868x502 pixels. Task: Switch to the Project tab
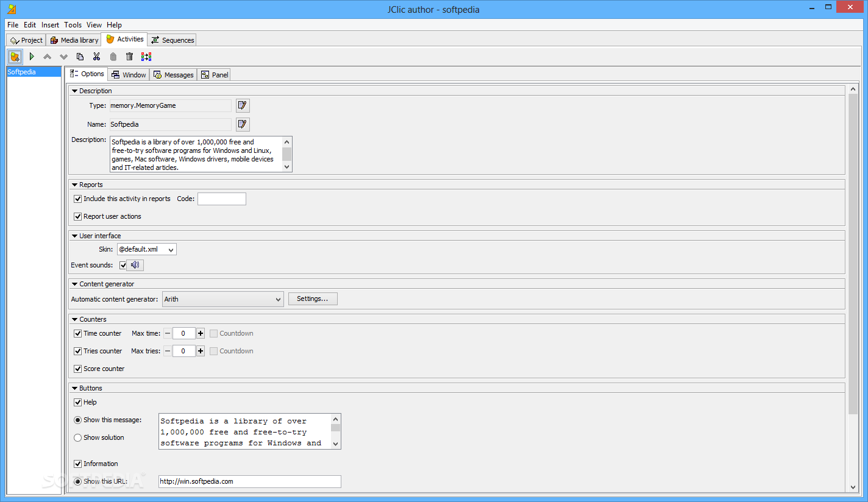(x=26, y=40)
